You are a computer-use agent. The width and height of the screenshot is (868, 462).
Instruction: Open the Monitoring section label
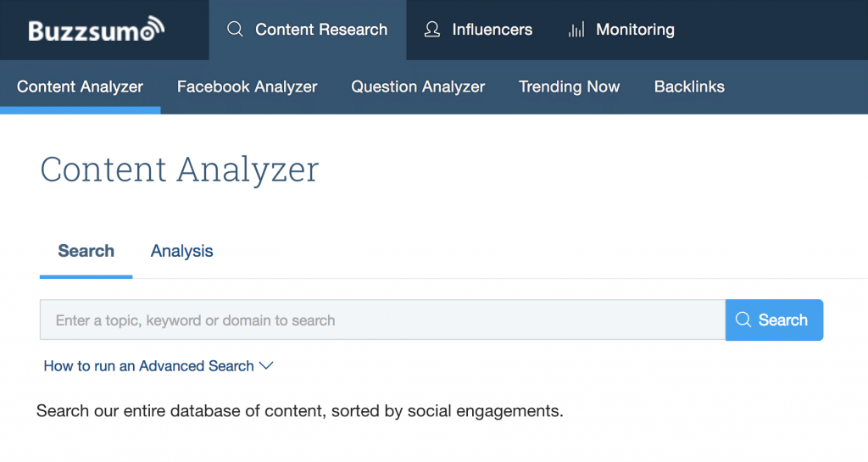pyautogui.click(x=635, y=30)
